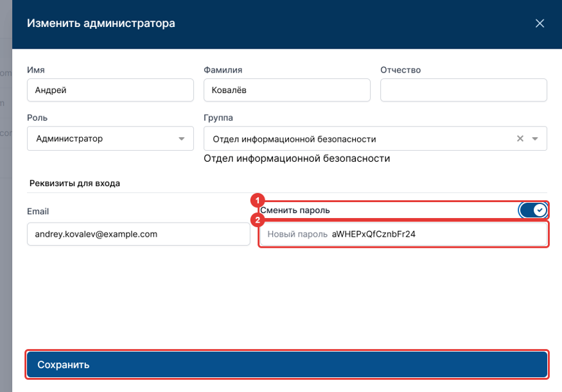Click the Роль field label

(37, 118)
